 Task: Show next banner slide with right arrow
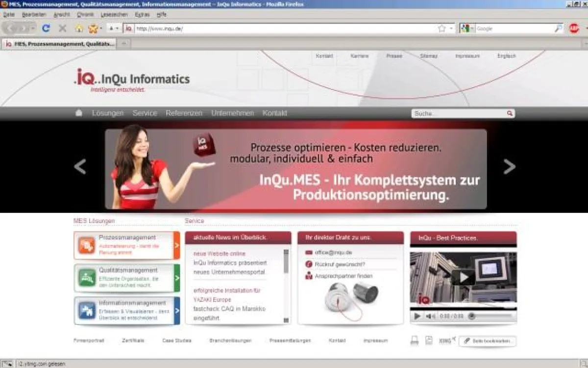(x=510, y=166)
